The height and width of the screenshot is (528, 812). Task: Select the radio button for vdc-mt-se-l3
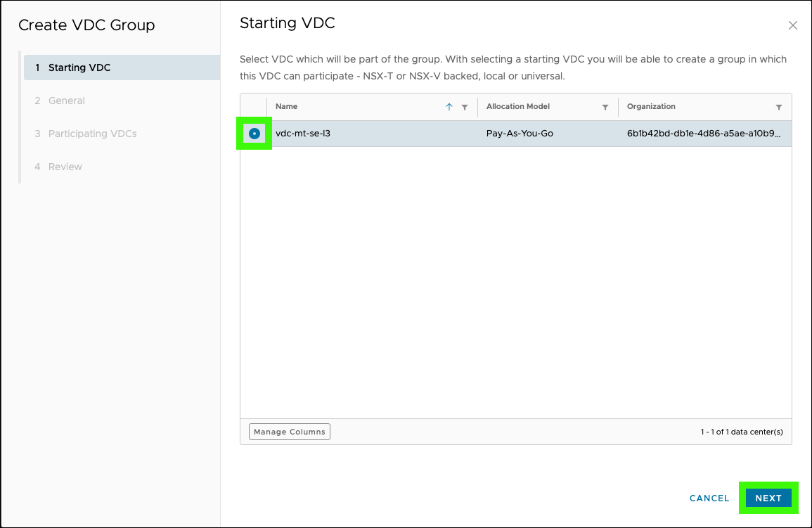click(254, 134)
